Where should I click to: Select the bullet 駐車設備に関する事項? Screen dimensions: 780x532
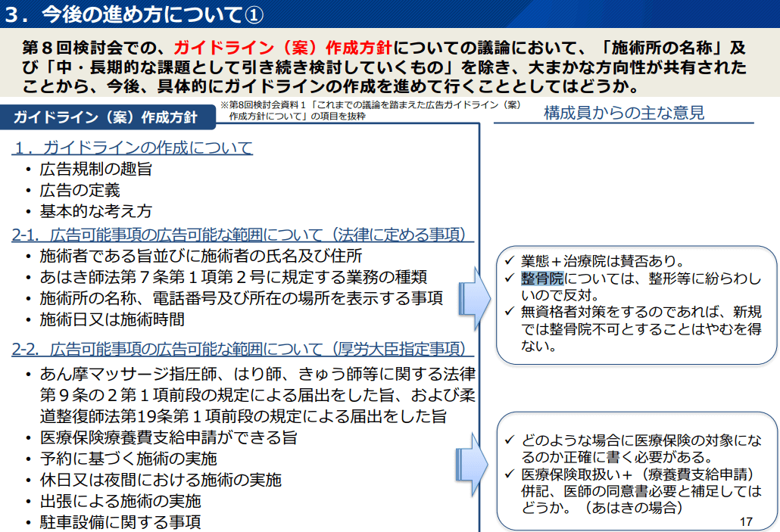pos(120,522)
